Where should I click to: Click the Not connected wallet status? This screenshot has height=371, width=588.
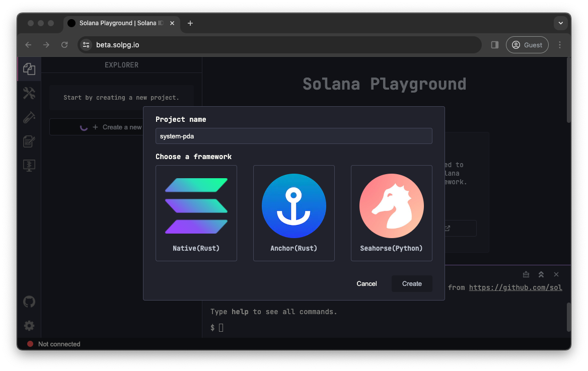pos(59,344)
